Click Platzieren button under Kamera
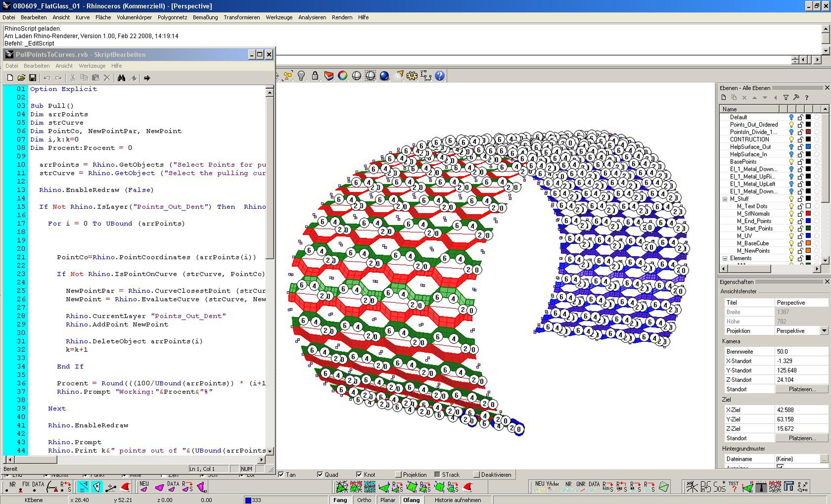831x504 pixels. click(x=802, y=389)
